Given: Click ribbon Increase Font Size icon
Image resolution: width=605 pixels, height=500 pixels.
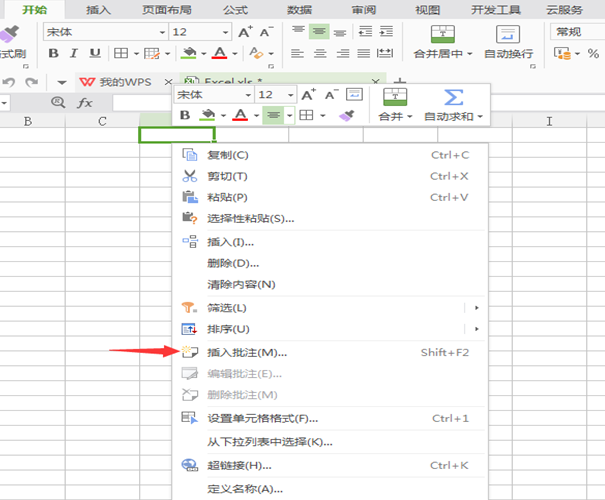Looking at the screenshot, I should pos(245,32).
